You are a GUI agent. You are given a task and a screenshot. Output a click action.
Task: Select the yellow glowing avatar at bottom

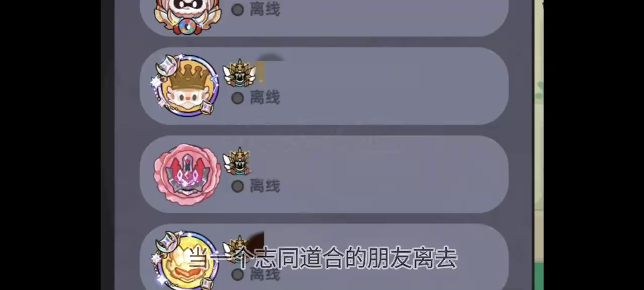click(x=187, y=261)
